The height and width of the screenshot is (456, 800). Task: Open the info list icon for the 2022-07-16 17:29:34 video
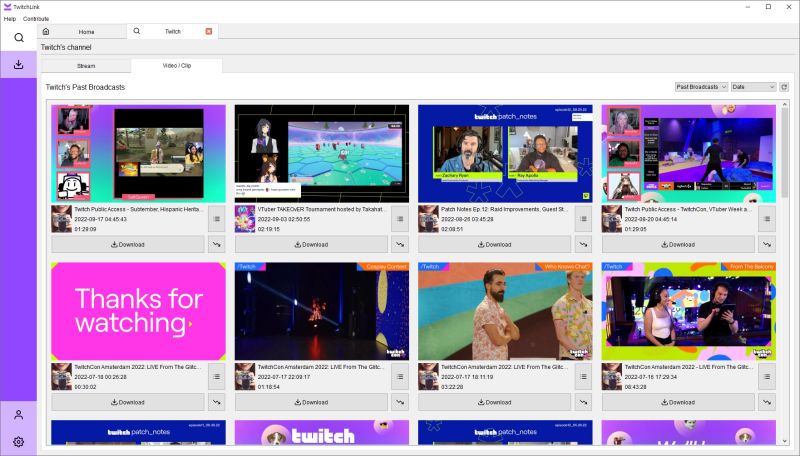767,376
